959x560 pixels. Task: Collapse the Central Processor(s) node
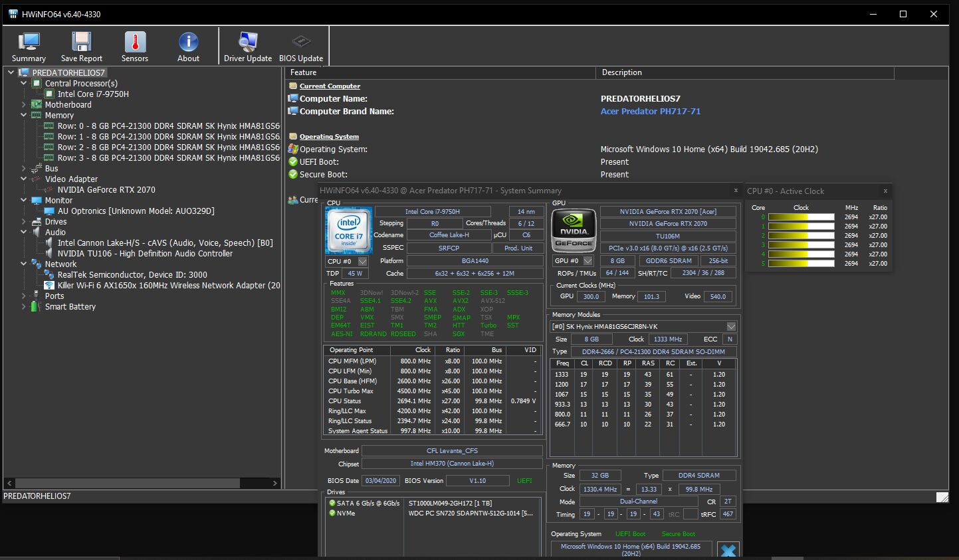coord(24,83)
